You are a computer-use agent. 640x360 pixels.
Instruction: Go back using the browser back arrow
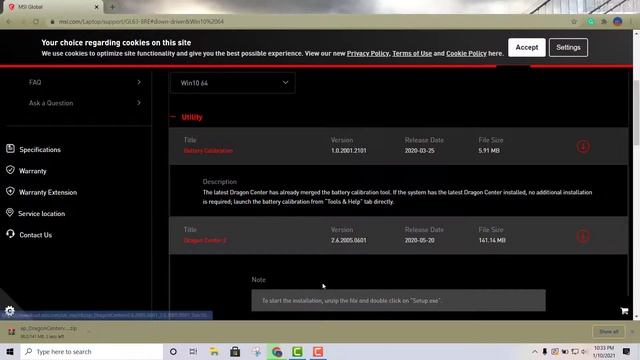click(x=9, y=21)
